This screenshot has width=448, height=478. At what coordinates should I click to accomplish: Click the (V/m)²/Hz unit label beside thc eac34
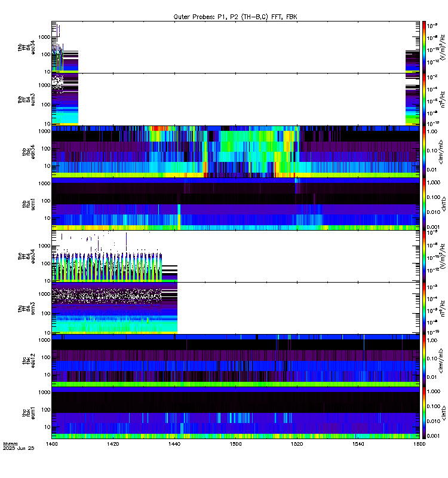[443, 256]
